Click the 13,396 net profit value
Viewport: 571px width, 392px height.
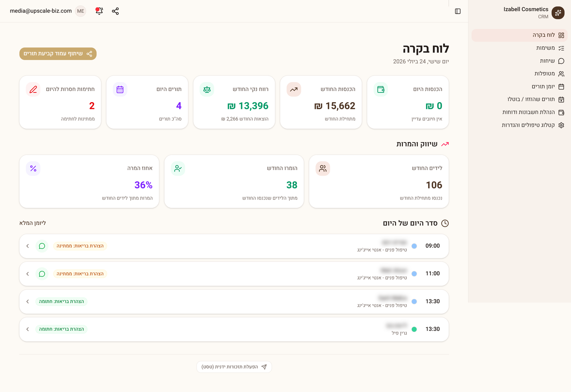point(248,106)
